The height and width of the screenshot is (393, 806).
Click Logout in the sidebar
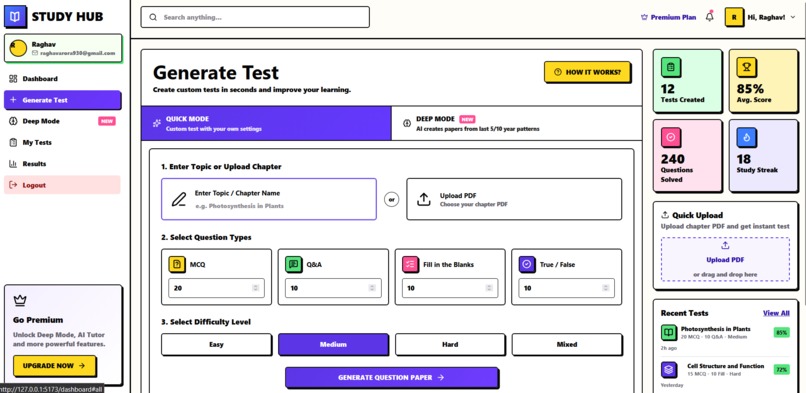coord(62,185)
